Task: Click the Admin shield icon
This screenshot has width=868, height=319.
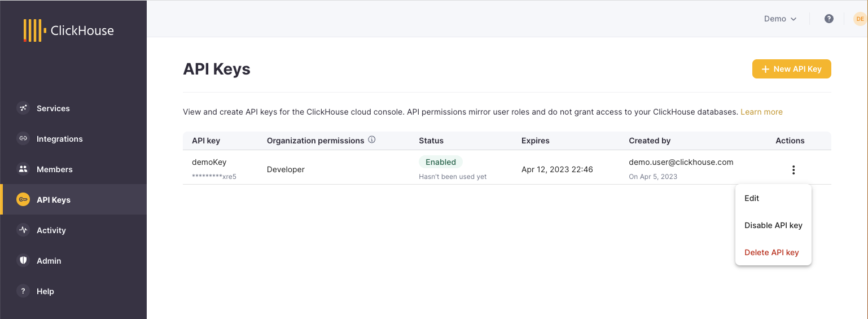Action: [23, 261]
